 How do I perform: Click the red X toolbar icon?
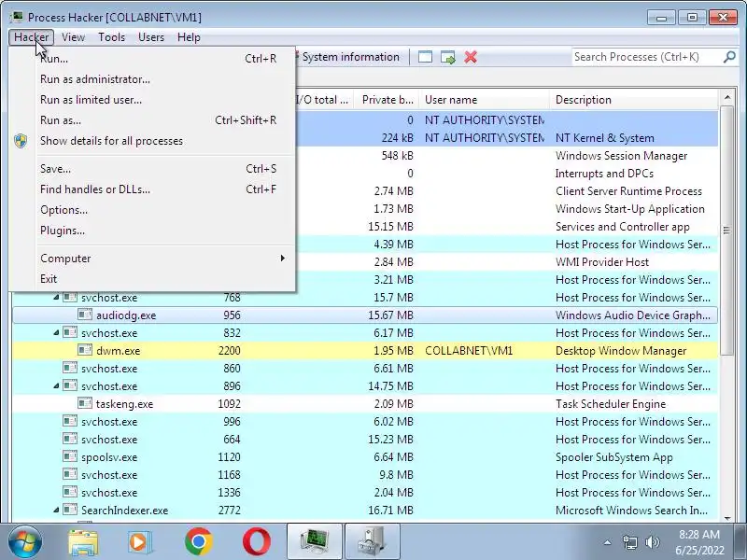coord(471,57)
